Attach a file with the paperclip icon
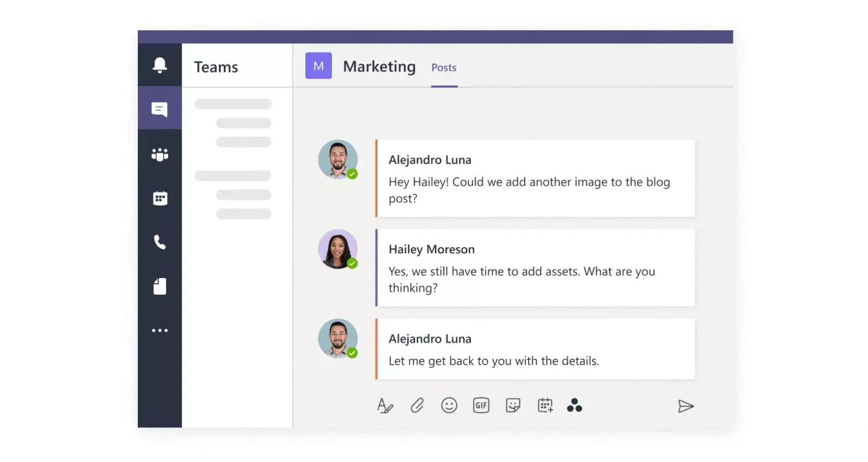The height and width of the screenshot is (462, 868). 417,405
